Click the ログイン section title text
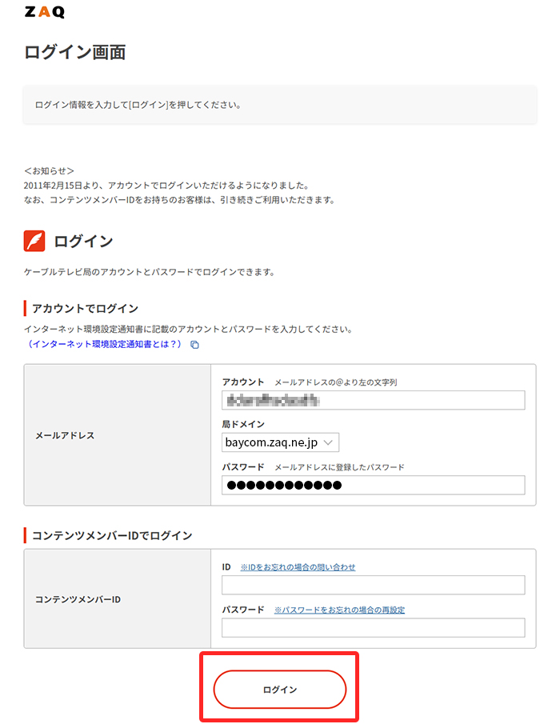The image size is (560, 728). pos(83,241)
